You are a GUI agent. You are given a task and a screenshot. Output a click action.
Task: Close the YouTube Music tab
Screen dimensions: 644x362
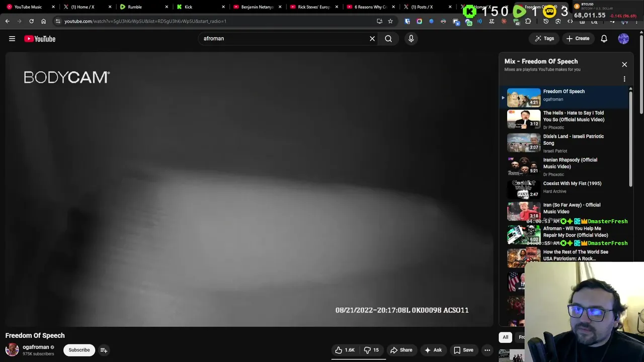(x=53, y=7)
